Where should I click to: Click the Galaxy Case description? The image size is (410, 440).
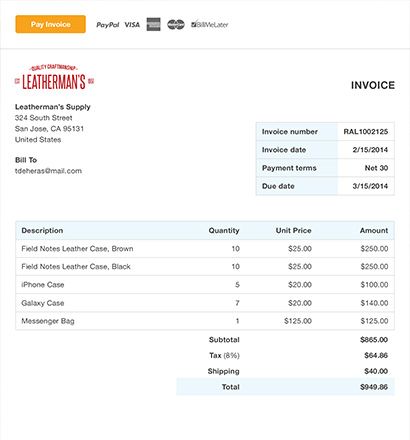43,303
